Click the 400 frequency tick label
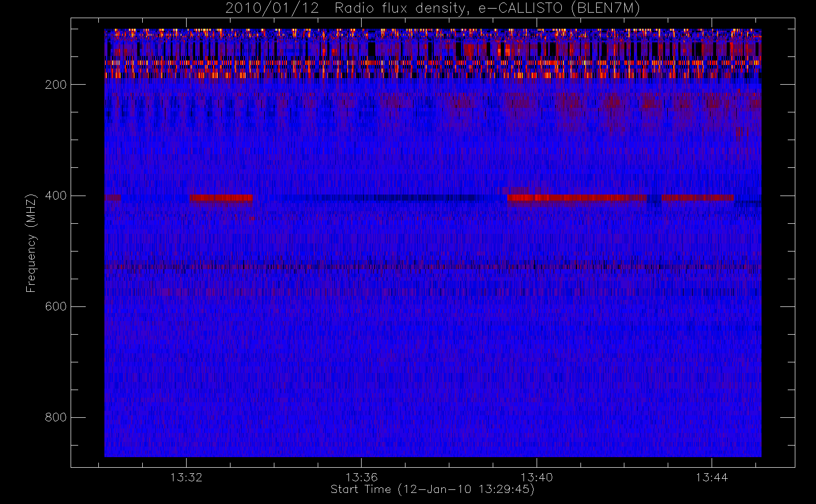The width and height of the screenshot is (816, 504). coord(56,196)
